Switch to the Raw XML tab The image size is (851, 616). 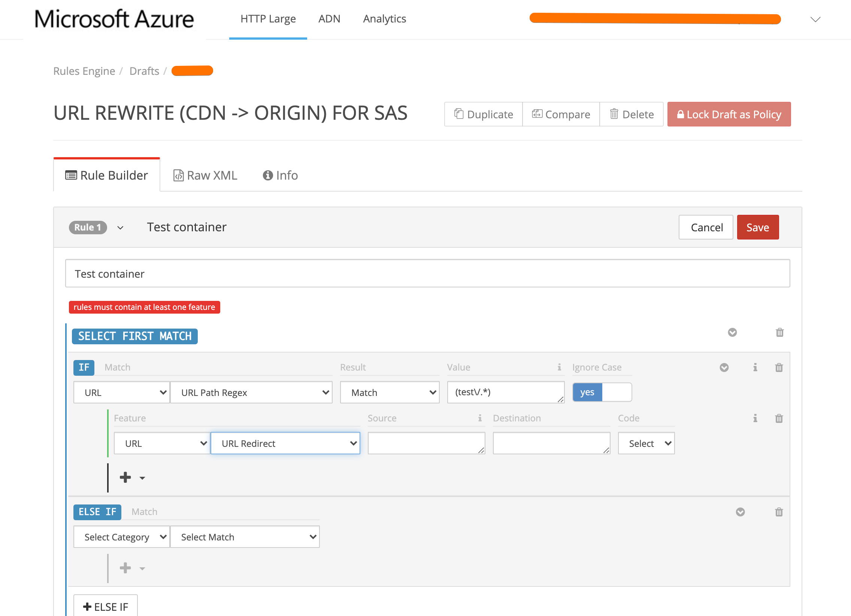(205, 175)
